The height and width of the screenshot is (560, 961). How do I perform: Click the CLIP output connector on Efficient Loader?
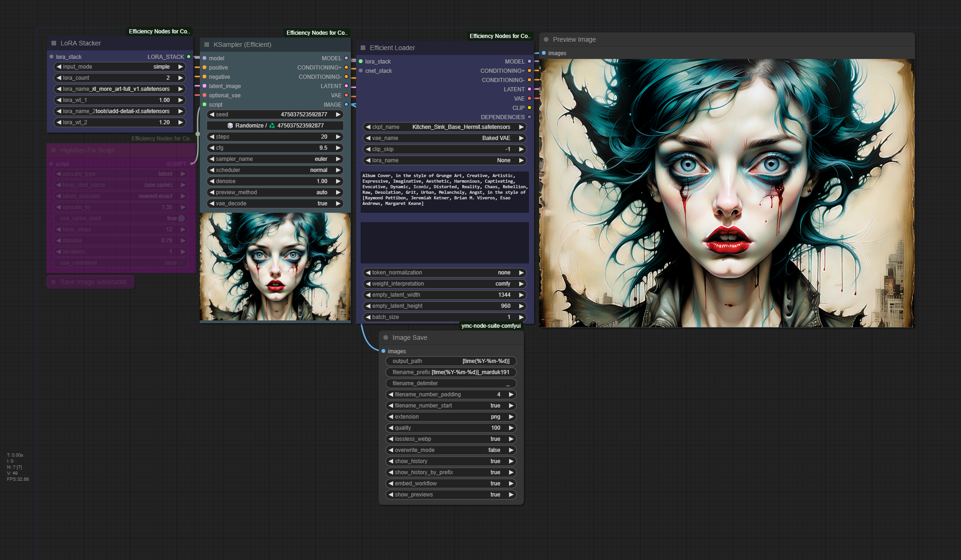pos(529,108)
